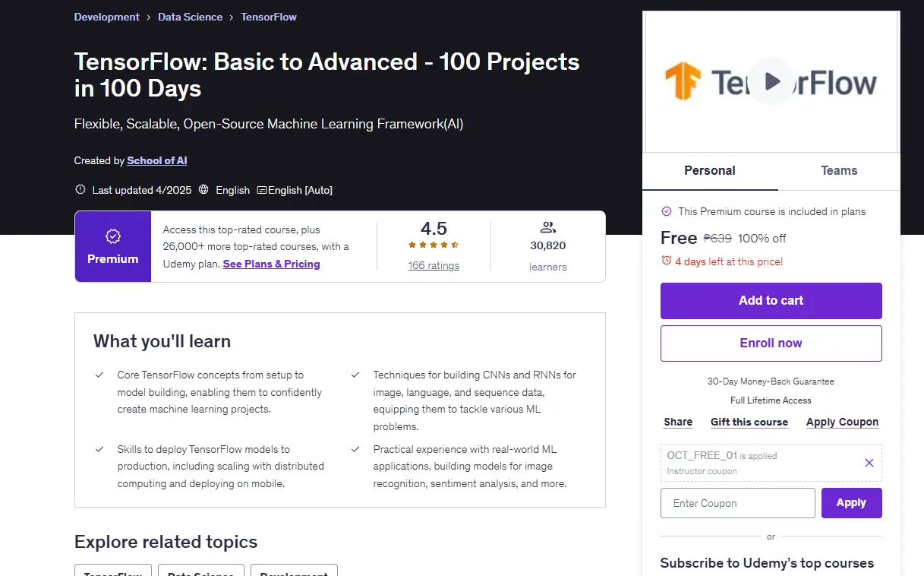Screen dimensions: 924x576
Task: Click the 30-Day Money-Back Guarantee text
Action: (x=771, y=381)
